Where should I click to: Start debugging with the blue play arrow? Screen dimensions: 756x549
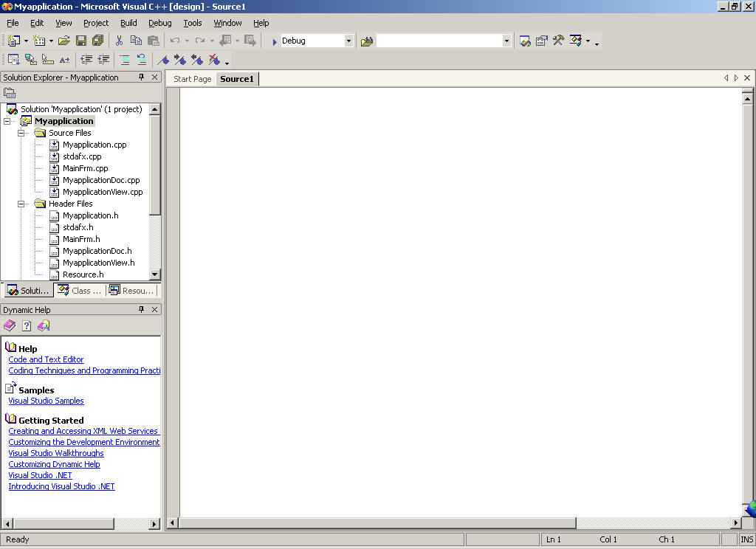click(275, 42)
